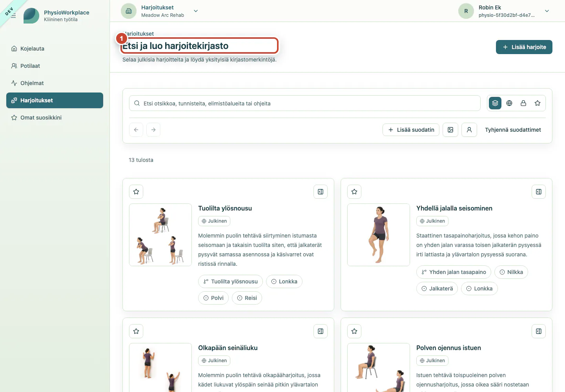Favorite the Yhdellä jalalla seisominen exercise
Screen dimensions: 565x392
pyautogui.click(x=354, y=192)
